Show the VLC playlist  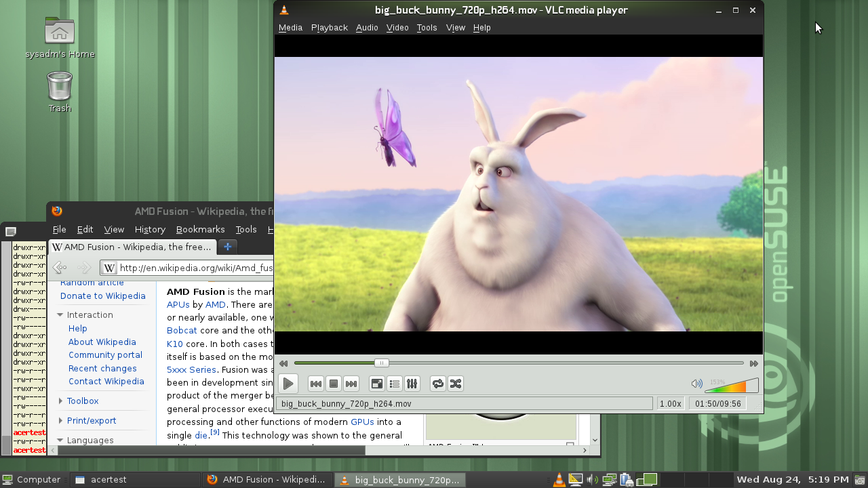[395, 384]
